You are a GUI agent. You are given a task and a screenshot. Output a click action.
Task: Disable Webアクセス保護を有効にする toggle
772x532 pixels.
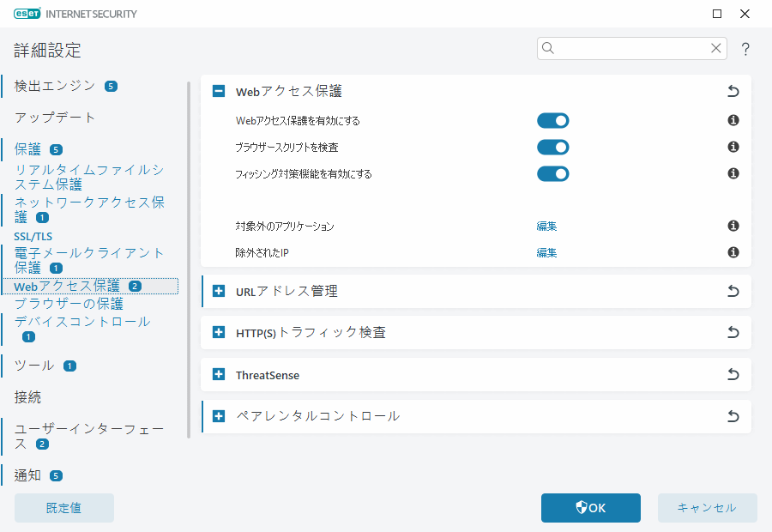pyautogui.click(x=552, y=120)
